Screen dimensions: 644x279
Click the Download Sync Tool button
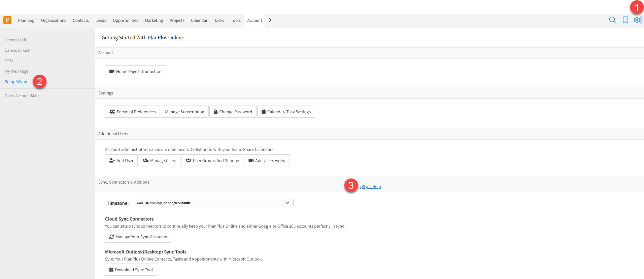[x=131, y=270]
